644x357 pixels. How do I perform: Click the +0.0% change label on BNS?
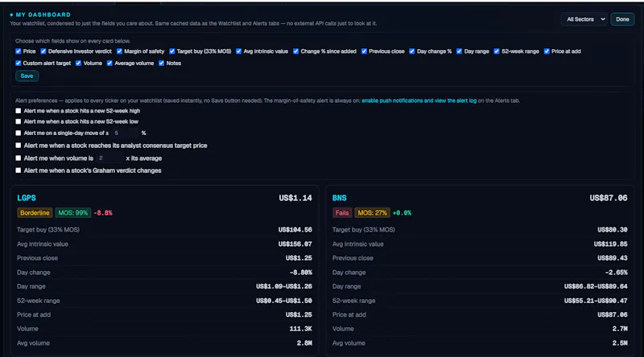[402, 213]
